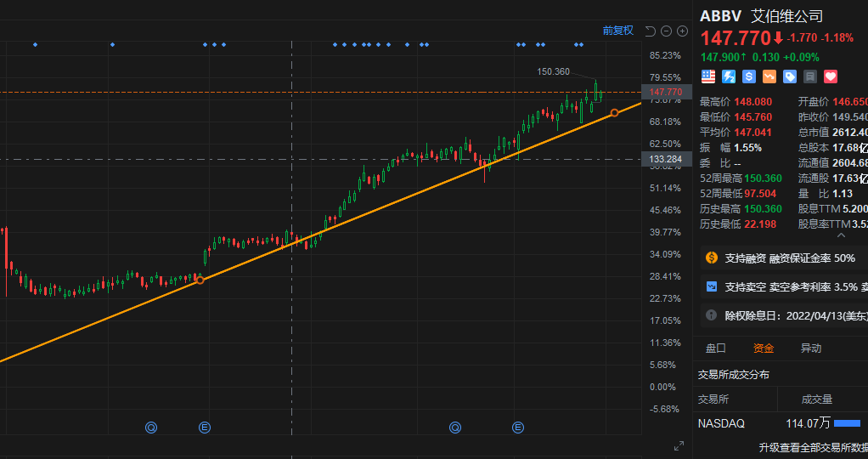Click the large 147.770 last price
Image resolution: width=868 pixels, height=459 pixels.
coord(736,38)
